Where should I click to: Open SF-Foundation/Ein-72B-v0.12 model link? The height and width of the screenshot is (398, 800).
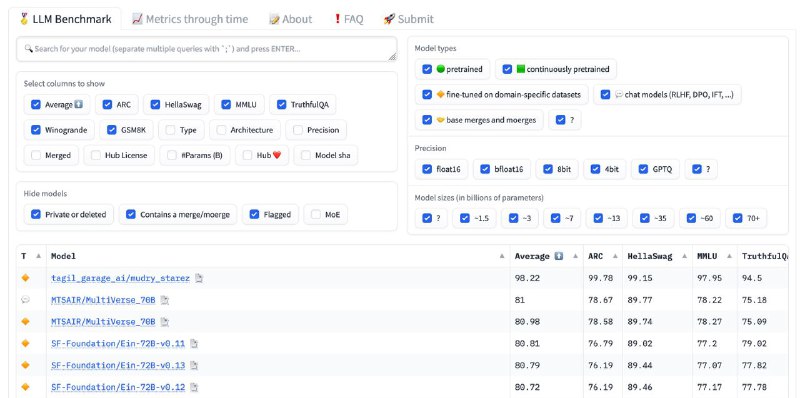pos(118,387)
